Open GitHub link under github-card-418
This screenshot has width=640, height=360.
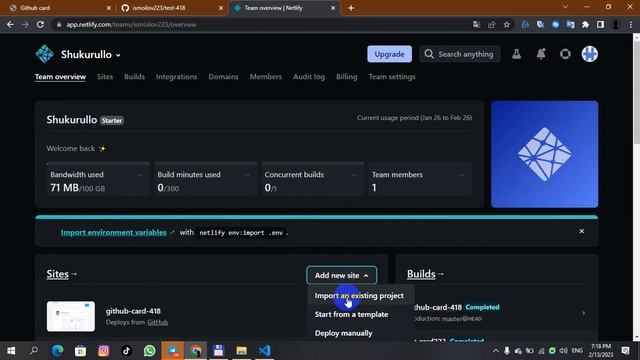tap(158, 322)
